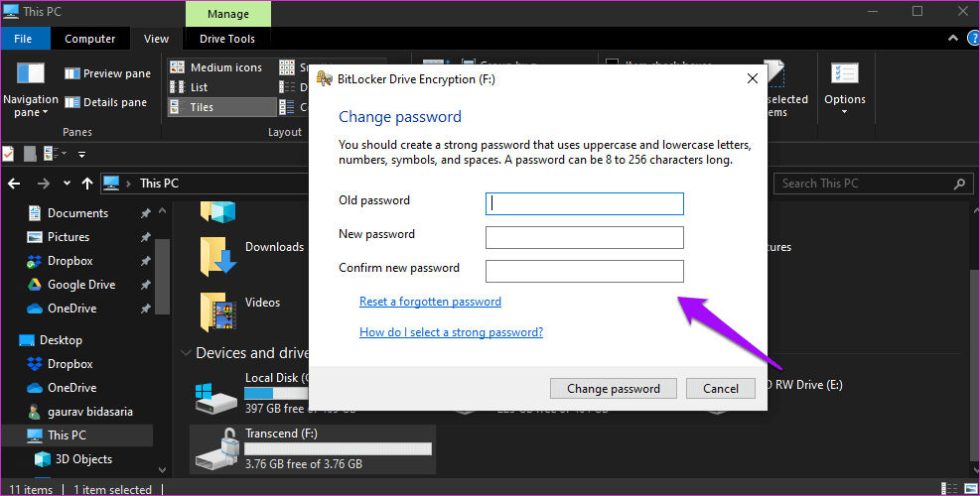Image resolution: width=980 pixels, height=496 pixels.
Task: Open the Options button in ribbon
Action: (844, 88)
